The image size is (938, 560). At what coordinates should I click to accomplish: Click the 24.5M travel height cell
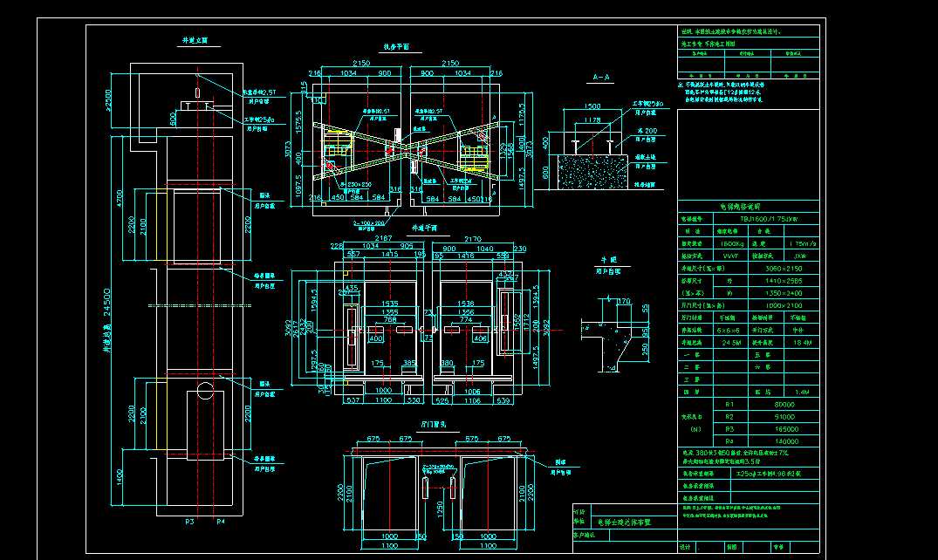pos(731,343)
